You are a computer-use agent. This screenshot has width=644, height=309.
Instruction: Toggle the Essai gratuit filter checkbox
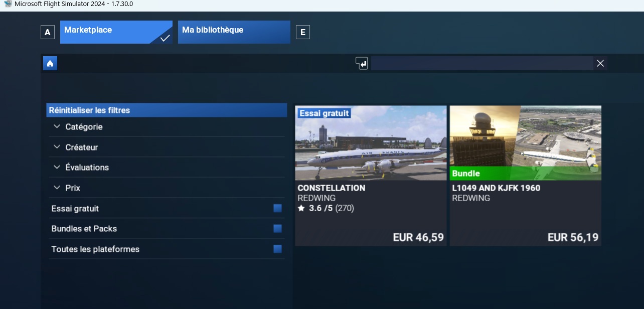pos(277,208)
